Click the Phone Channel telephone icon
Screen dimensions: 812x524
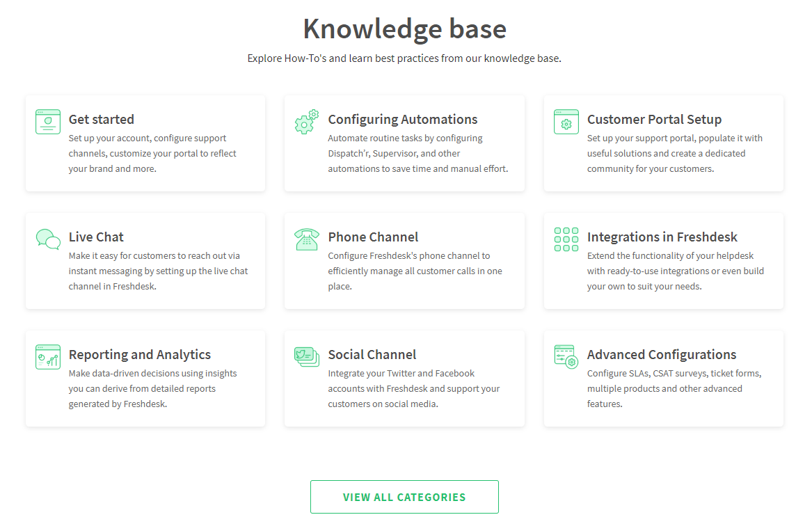tap(307, 239)
